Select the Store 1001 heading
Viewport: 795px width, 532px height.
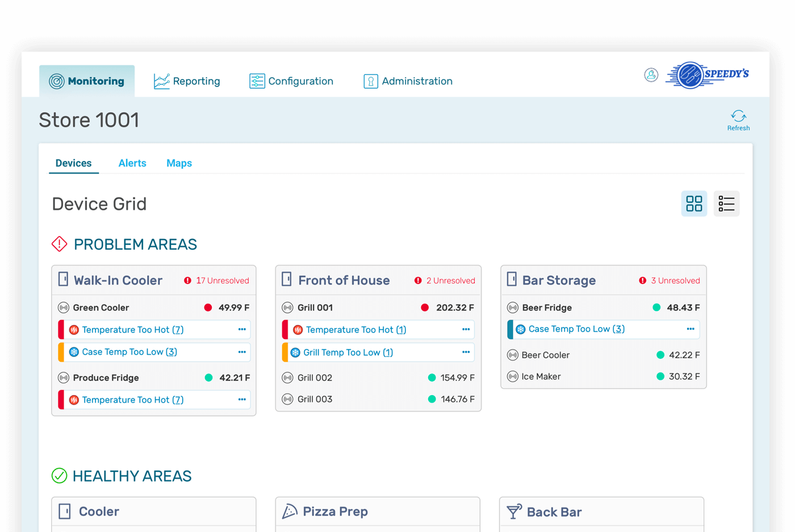[89, 120]
